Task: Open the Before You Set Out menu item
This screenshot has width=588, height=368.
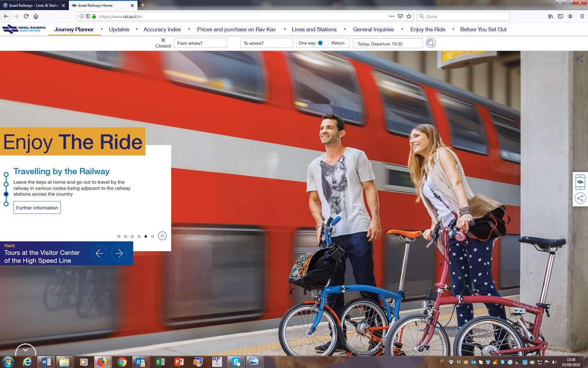Action: click(483, 29)
